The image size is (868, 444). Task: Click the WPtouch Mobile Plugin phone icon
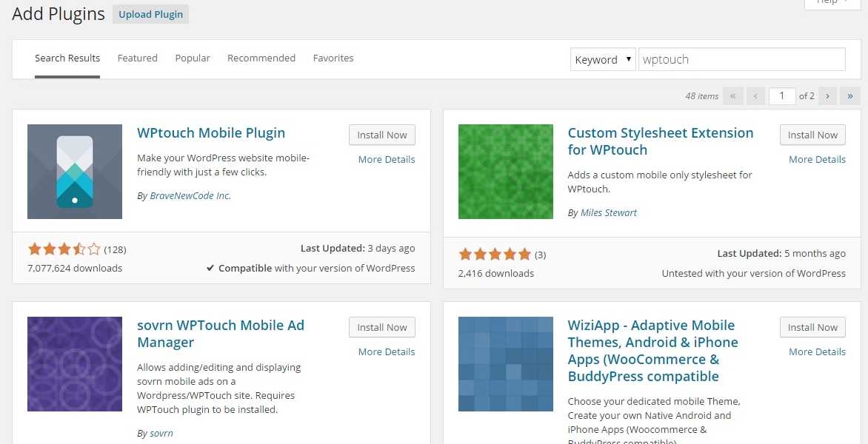[x=75, y=172]
